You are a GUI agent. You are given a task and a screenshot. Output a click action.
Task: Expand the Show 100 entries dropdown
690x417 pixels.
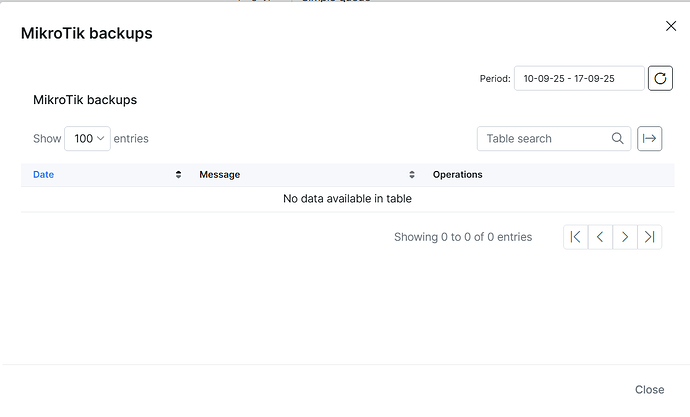coord(87,139)
